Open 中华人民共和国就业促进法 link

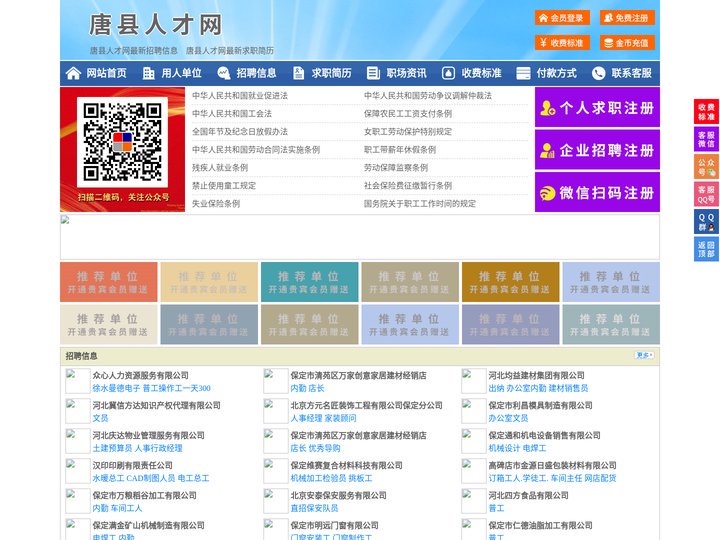pos(240,96)
